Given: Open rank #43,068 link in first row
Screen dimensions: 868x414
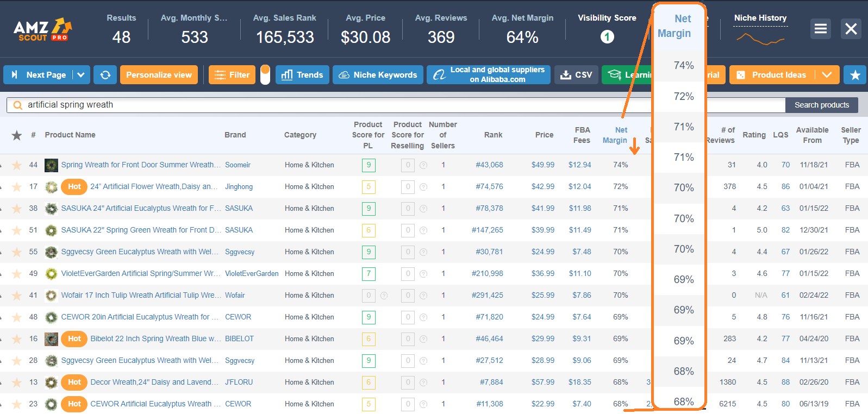Looking at the screenshot, I should point(489,165).
